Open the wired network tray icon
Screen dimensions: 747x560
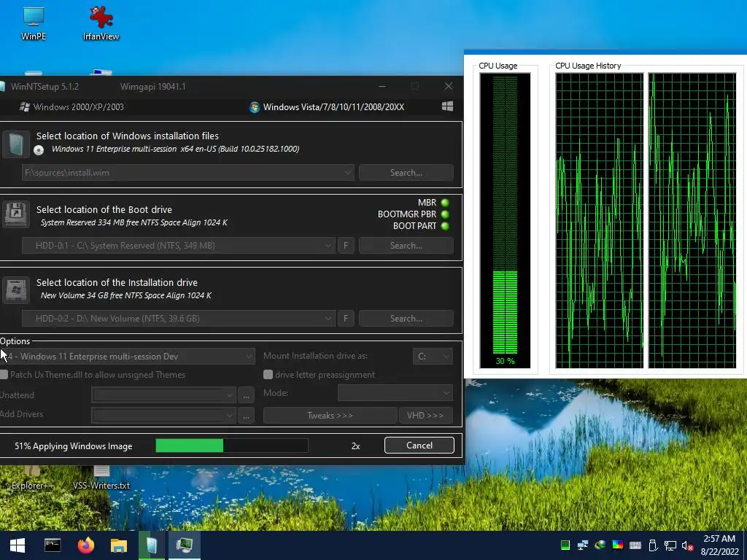[x=670, y=545]
